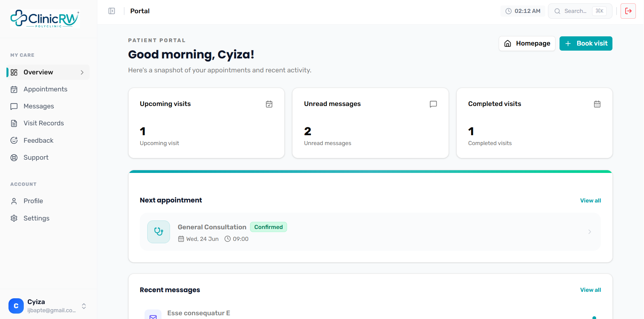
Task: Click the C avatar for Cyiza's account
Action: 16,306
